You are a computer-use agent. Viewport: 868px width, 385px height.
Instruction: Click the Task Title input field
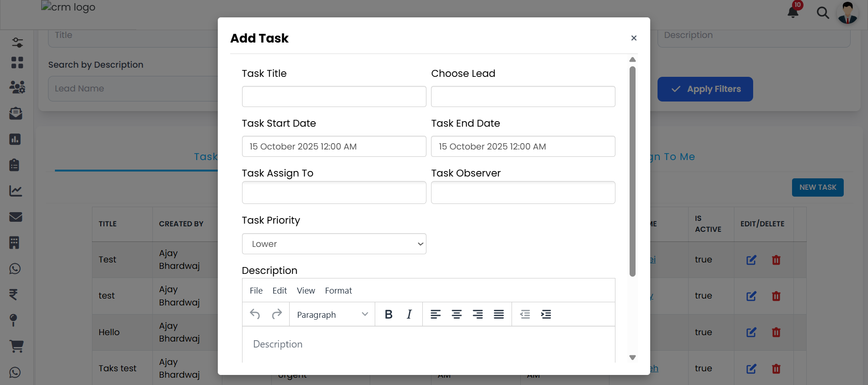pyautogui.click(x=334, y=96)
